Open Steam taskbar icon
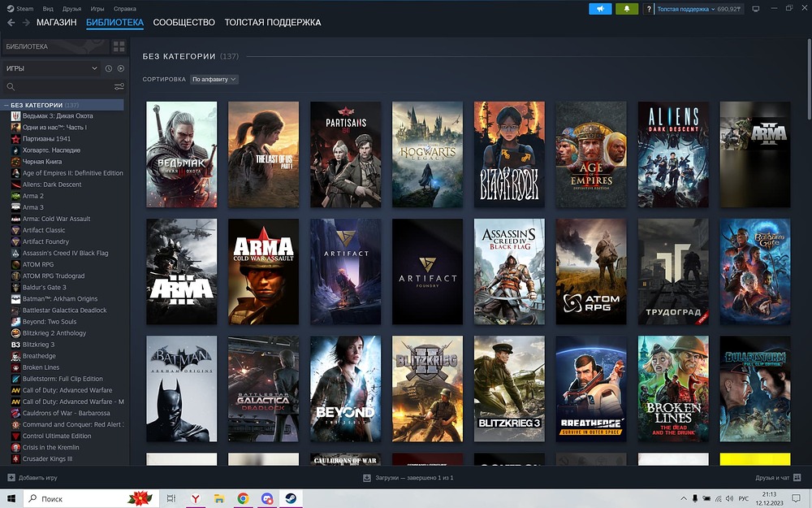812x508 pixels. click(291, 499)
